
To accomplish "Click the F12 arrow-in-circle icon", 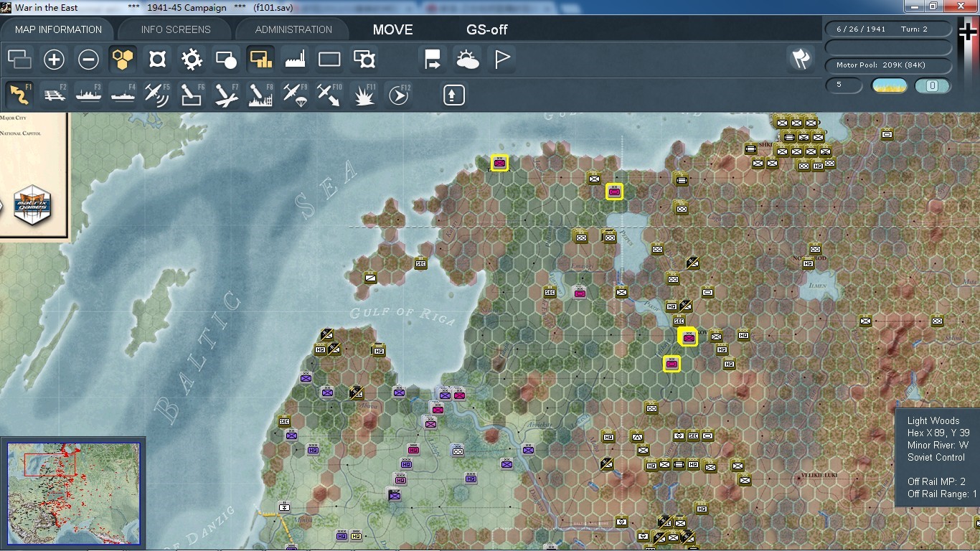I will (399, 95).
